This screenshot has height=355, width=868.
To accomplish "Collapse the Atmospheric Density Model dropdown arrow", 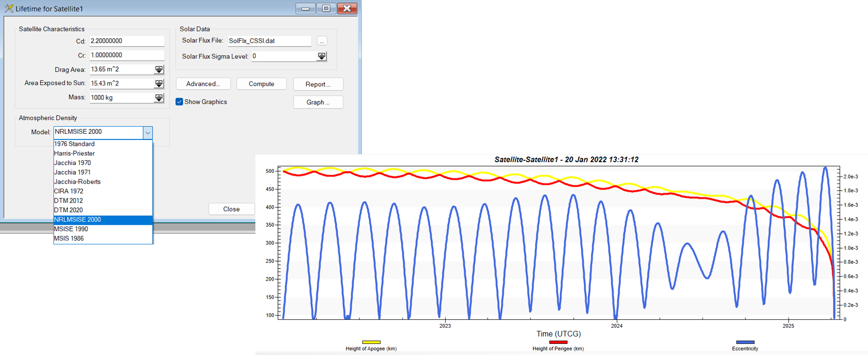I will [147, 133].
